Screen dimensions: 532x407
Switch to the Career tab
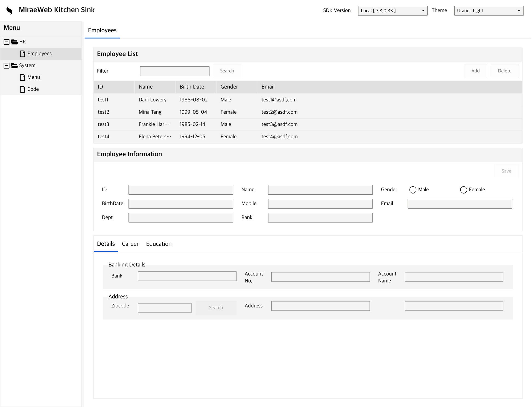pos(130,244)
